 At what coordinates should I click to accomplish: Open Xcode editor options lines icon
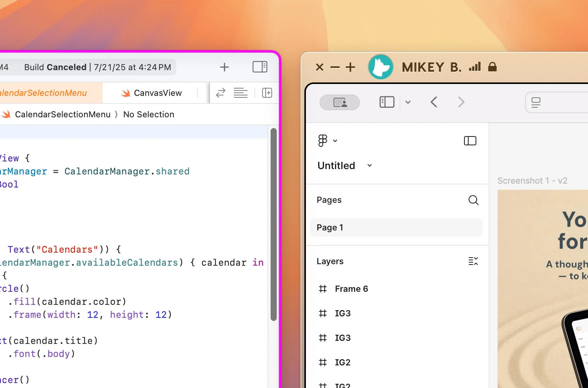(x=241, y=93)
